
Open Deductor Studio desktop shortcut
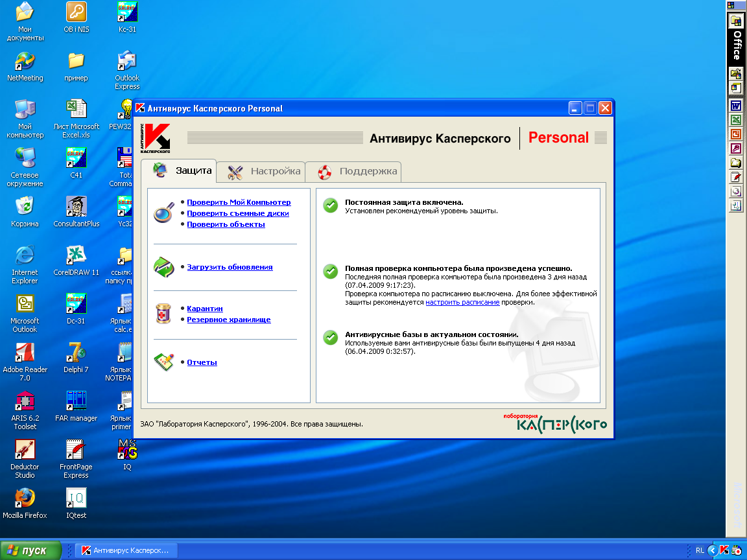click(25, 459)
